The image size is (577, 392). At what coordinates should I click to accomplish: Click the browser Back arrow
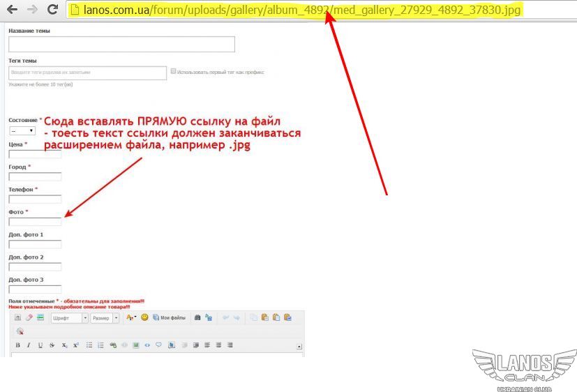click(11, 10)
